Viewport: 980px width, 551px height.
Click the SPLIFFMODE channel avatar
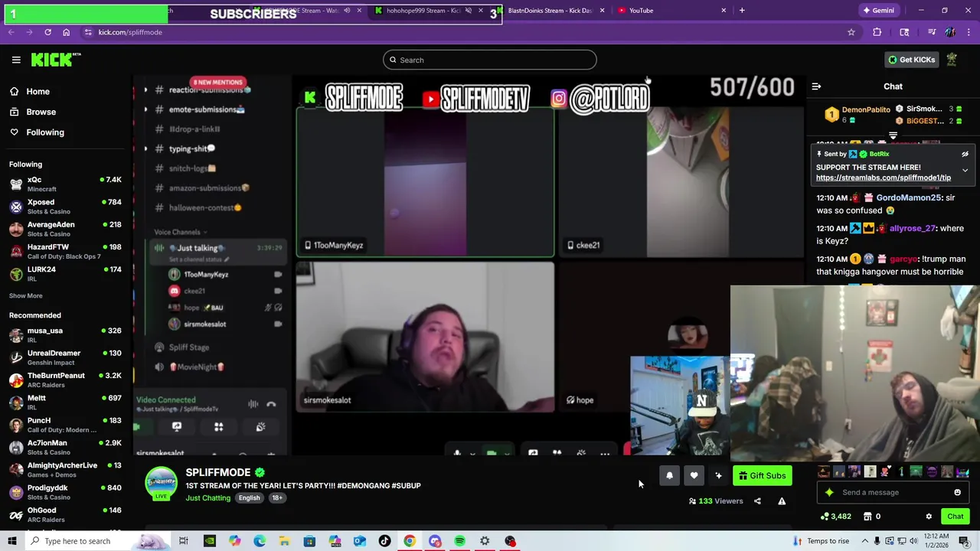coord(162,483)
